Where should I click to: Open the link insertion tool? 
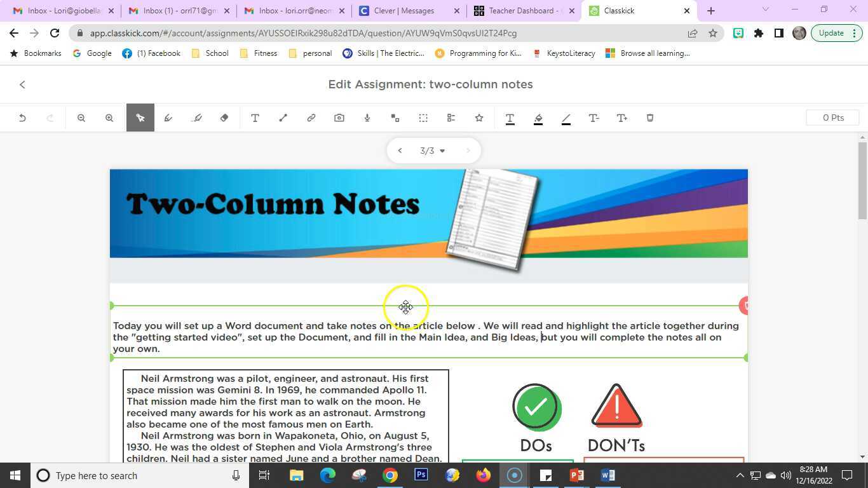[x=311, y=118]
